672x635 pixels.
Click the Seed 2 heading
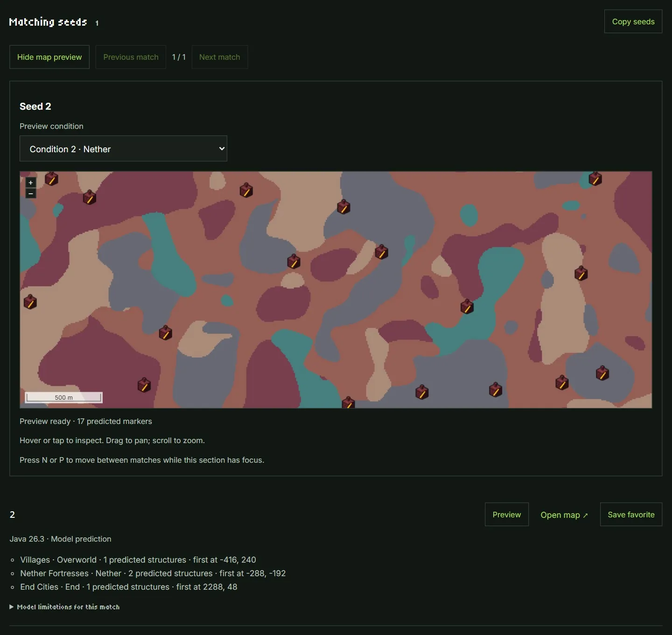pyautogui.click(x=35, y=106)
